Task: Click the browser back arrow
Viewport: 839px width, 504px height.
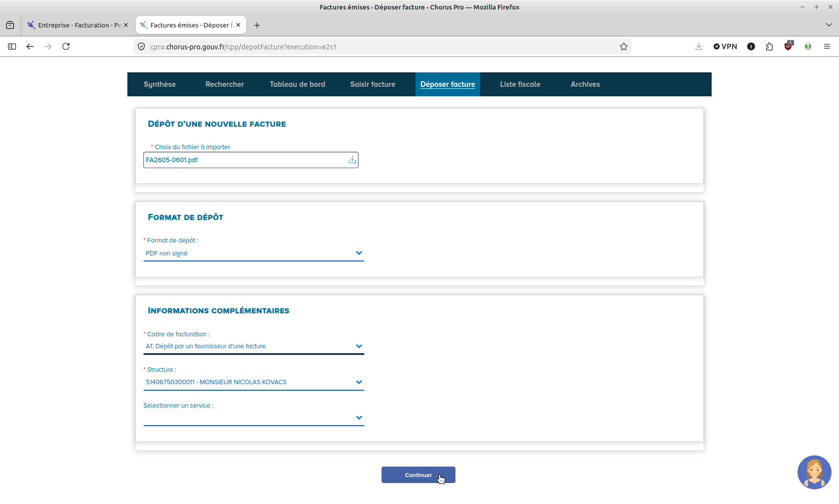Action: pos(30,46)
